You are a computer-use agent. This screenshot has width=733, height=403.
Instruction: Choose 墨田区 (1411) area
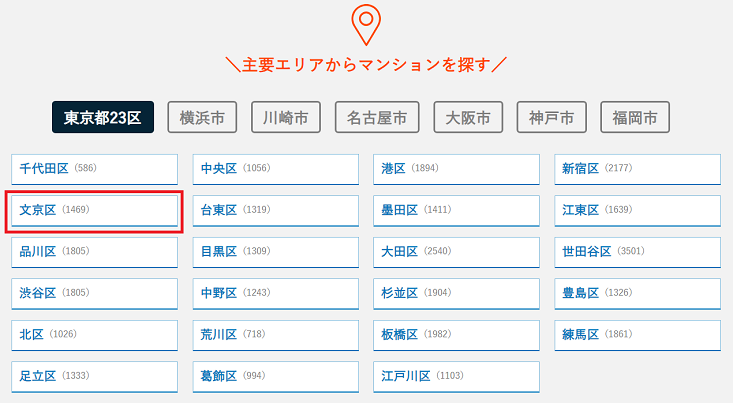point(456,211)
